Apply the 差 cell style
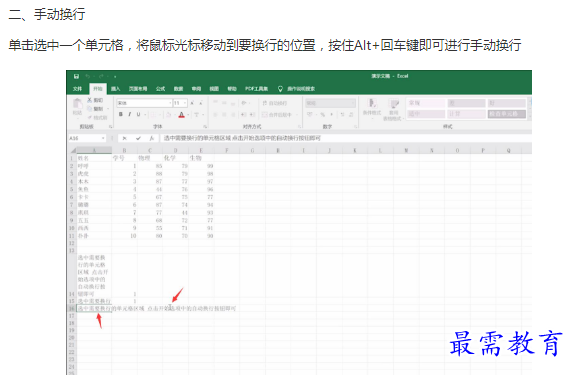 466,103
